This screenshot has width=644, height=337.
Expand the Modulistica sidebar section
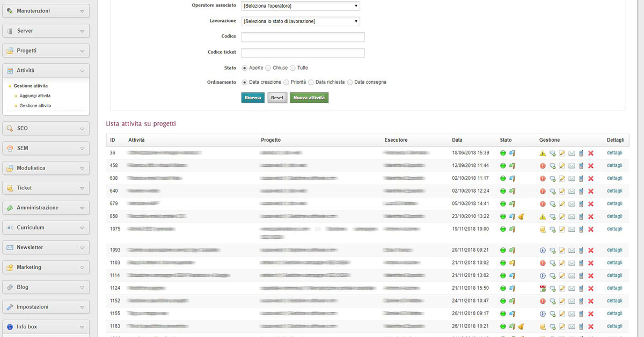pos(46,168)
